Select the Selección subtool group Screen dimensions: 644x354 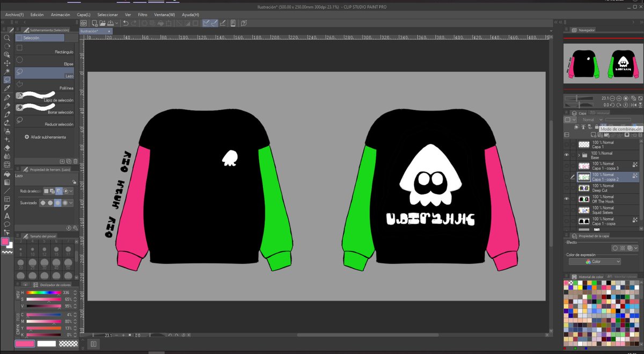(40, 38)
